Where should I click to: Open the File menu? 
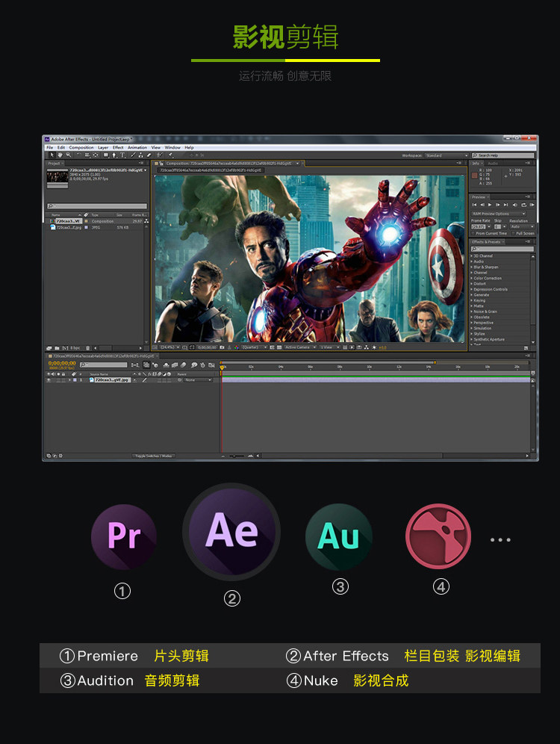coord(49,148)
